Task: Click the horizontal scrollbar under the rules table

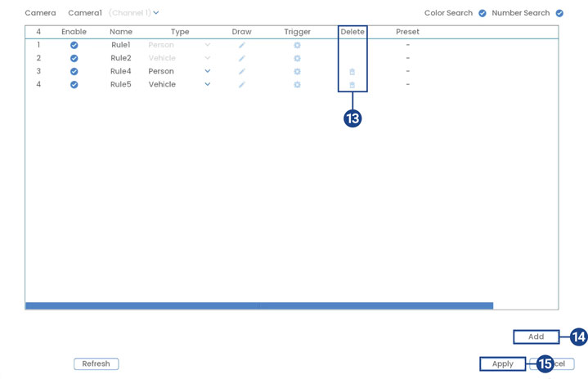Action: [x=258, y=306]
